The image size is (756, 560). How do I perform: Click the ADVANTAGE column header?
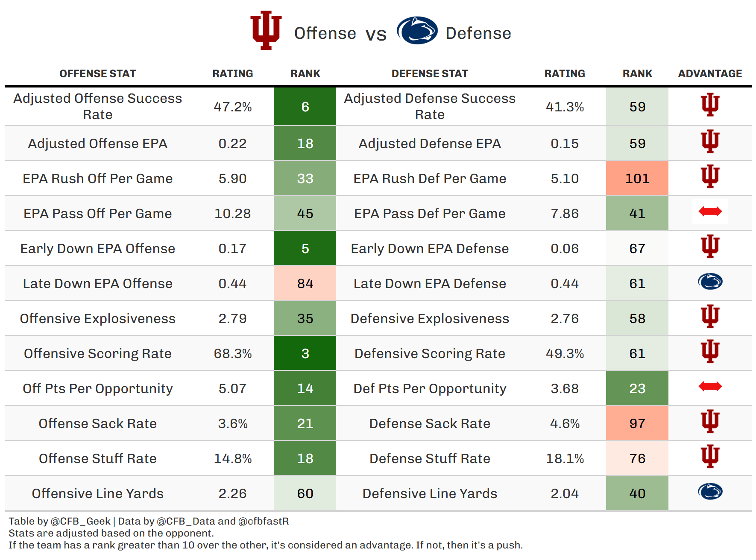[710, 74]
